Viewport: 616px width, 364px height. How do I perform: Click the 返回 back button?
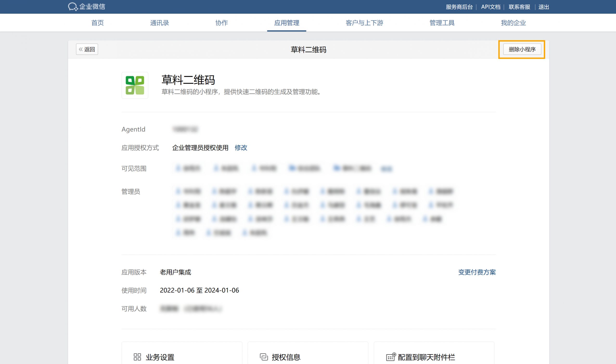click(x=87, y=49)
